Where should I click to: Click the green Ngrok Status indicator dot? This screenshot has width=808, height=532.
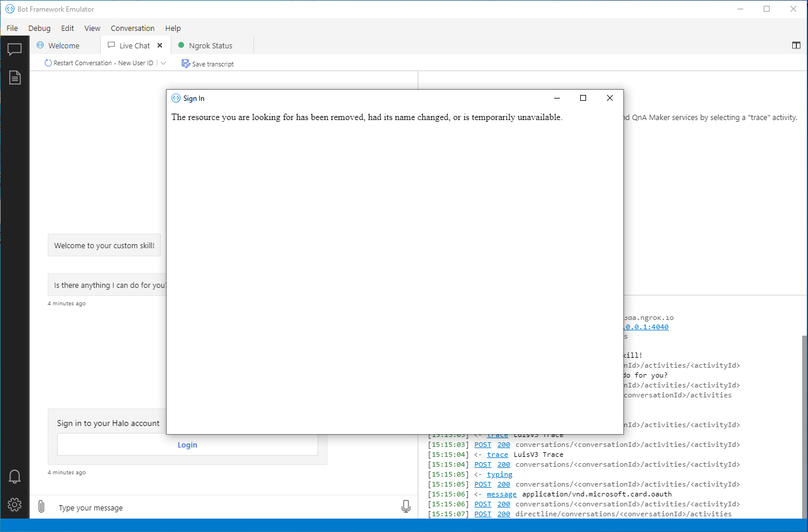pyautogui.click(x=181, y=45)
